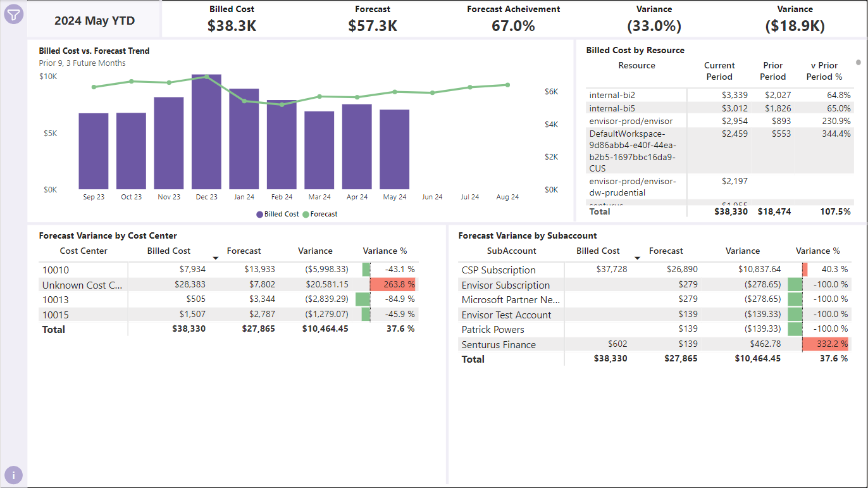Screen dimensions: 868x488
Task: Select envisor-prod/envisor-dw-prudential resource
Action: pos(719,187)
